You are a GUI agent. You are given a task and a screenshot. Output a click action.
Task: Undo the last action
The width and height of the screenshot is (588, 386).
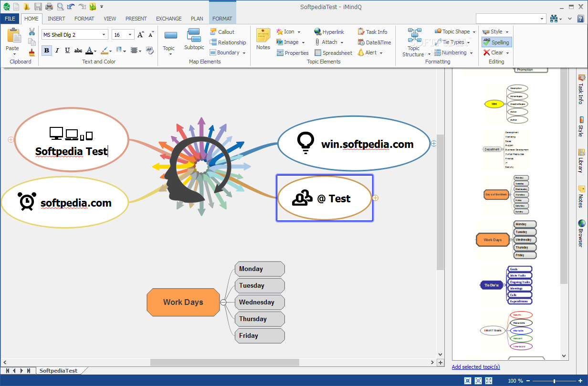71,6
